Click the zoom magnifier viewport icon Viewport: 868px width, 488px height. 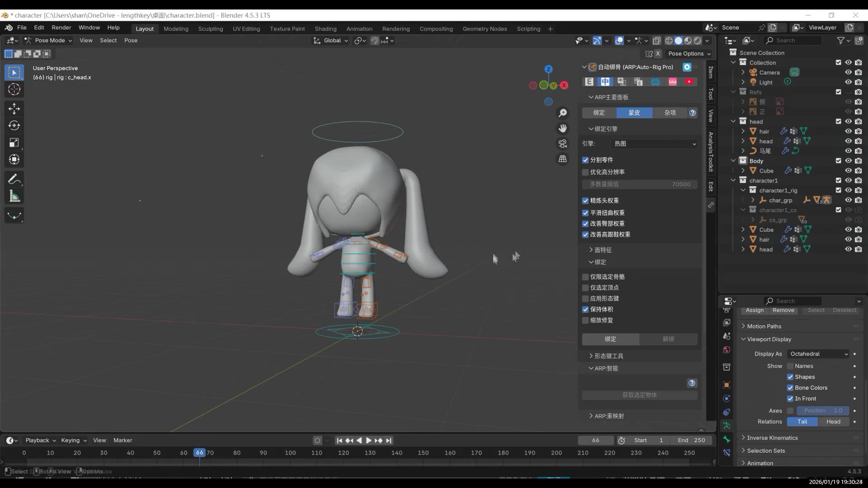[562, 113]
